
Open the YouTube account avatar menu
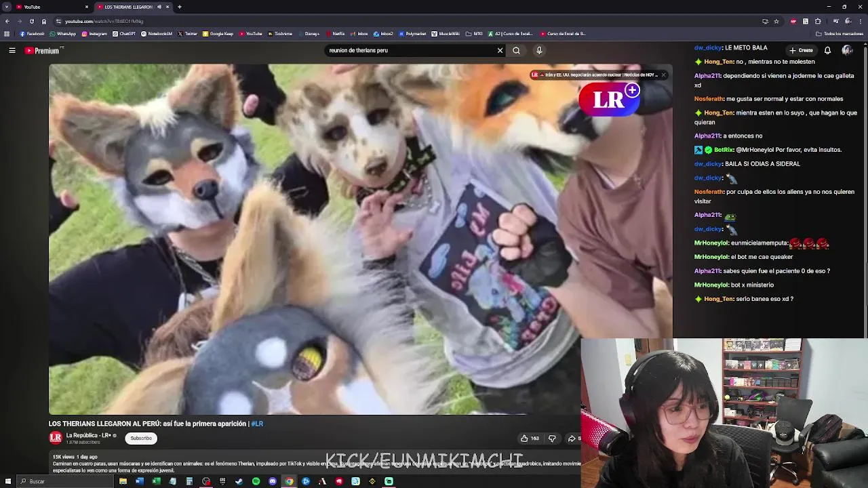click(x=847, y=50)
